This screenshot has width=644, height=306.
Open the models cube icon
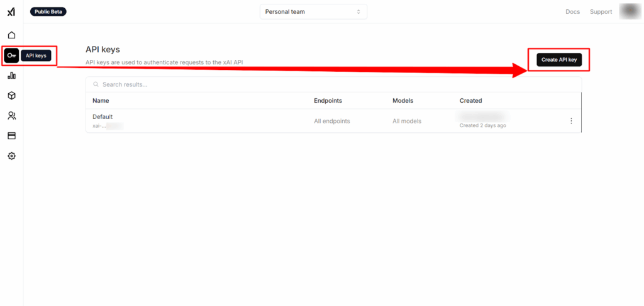click(x=11, y=96)
